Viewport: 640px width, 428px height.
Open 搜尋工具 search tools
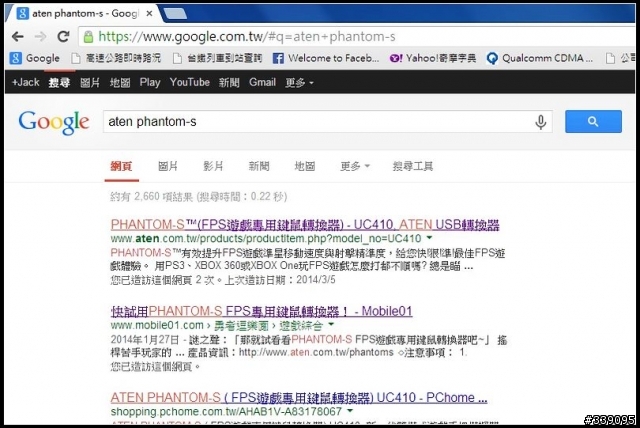[413, 166]
